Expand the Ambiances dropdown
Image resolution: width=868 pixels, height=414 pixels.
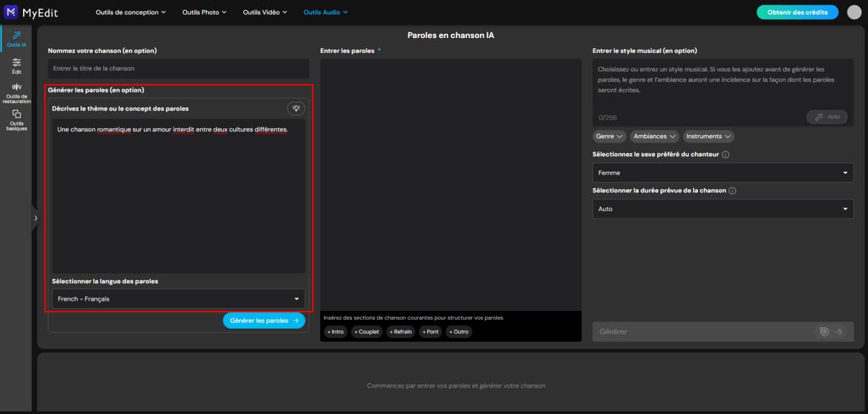tap(654, 136)
